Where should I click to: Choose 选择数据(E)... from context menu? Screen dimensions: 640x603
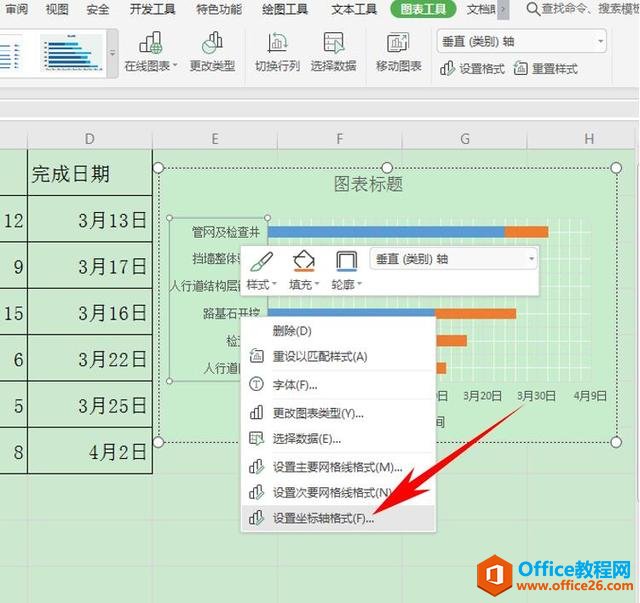tap(338, 439)
